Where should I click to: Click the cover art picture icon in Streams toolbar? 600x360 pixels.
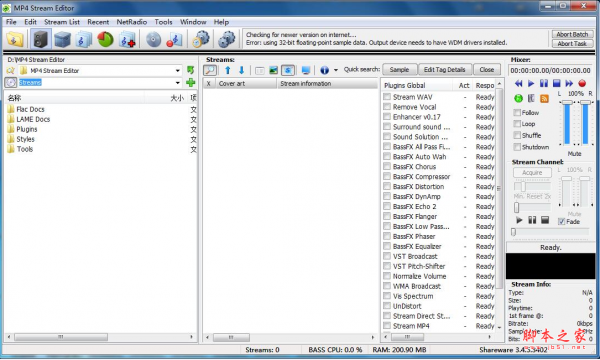(x=273, y=70)
